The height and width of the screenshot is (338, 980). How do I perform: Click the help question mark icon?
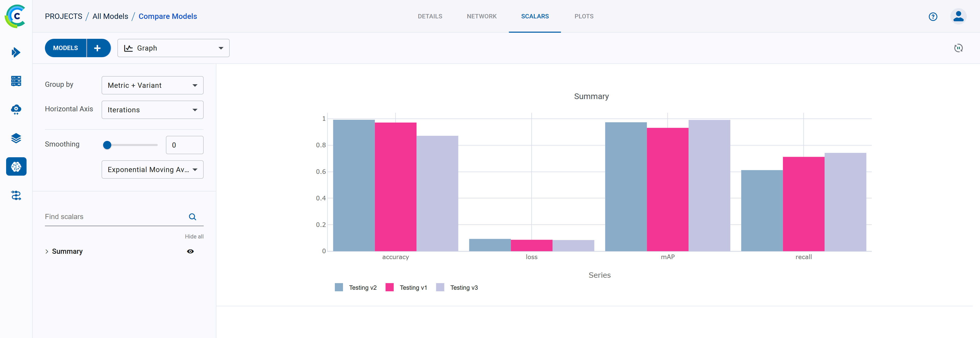point(933,17)
